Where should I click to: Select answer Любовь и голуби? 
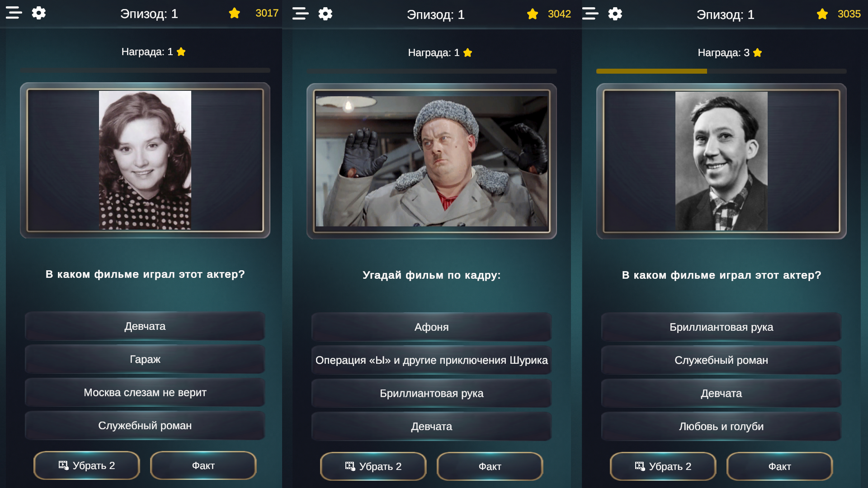(722, 427)
